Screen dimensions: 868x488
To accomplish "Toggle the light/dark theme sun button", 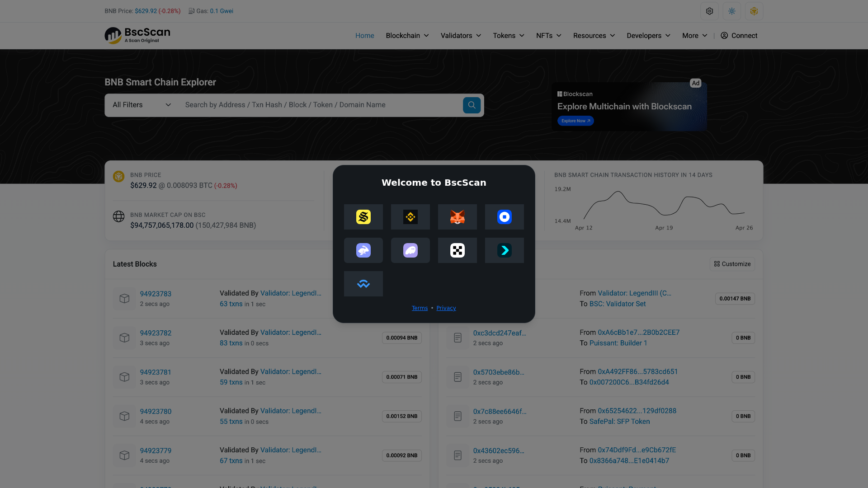I will 731,11.
